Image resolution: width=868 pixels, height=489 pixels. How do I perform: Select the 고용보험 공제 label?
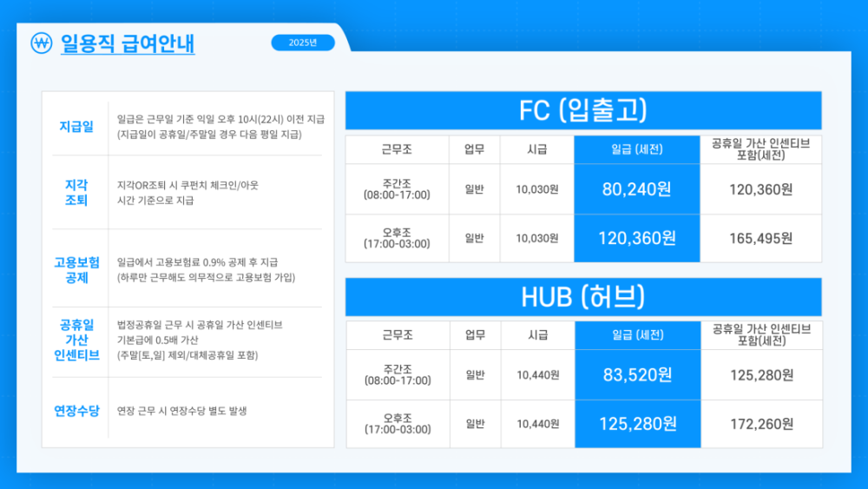[x=76, y=270]
